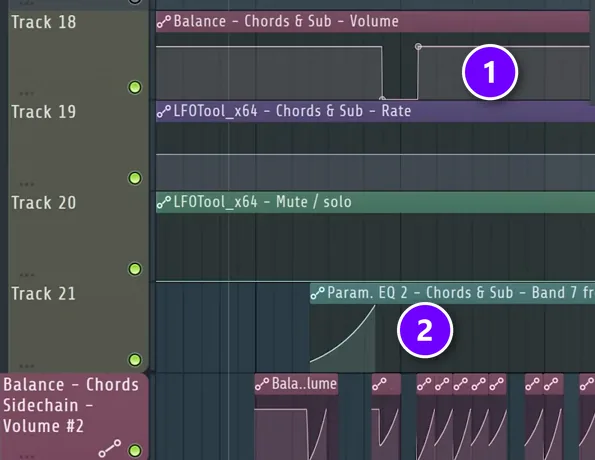Click automation icon on Balance Sidechain track header
Image resolution: width=595 pixels, height=460 pixels.
tap(110, 448)
